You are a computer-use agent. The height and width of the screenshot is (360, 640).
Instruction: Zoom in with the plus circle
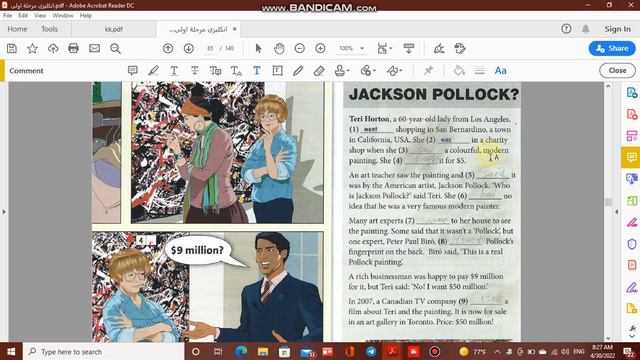coord(320,49)
